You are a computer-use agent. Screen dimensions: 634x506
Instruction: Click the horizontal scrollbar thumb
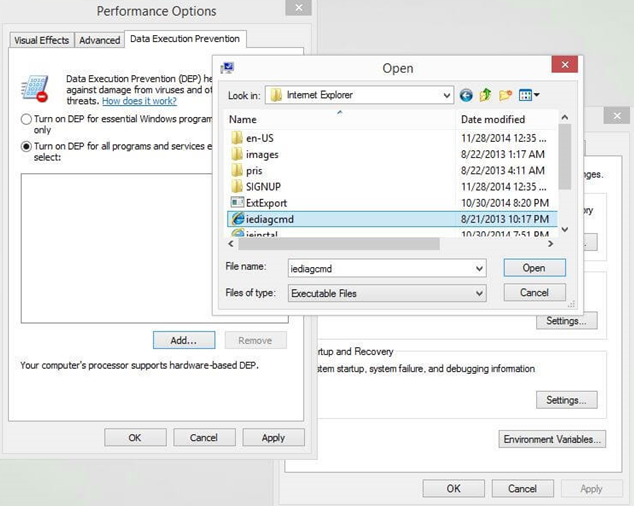point(339,243)
